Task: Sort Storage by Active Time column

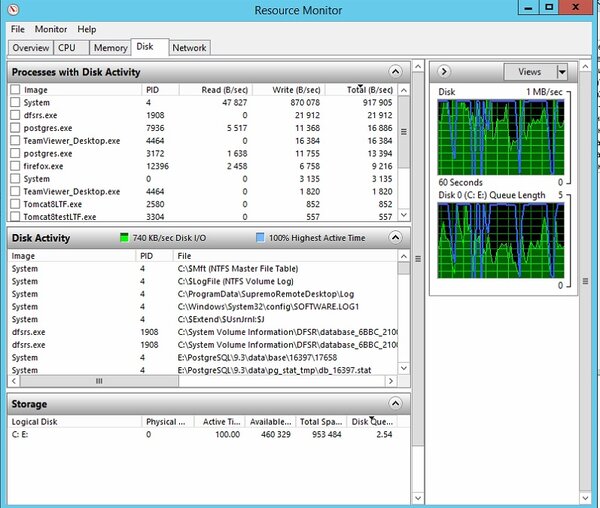Action: pos(219,422)
